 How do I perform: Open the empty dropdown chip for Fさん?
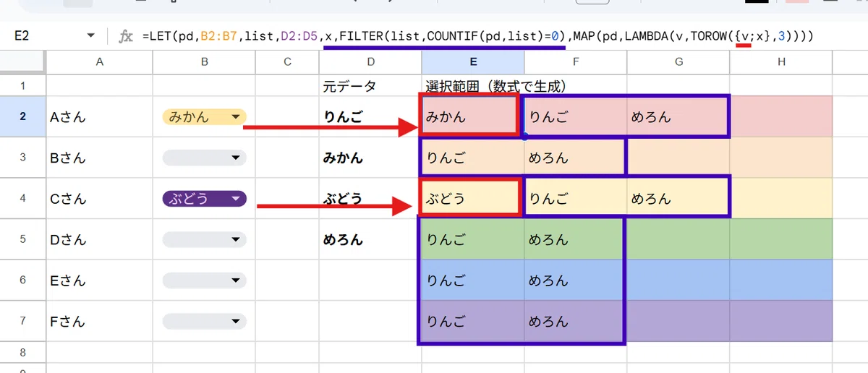(x=205, y=321)
